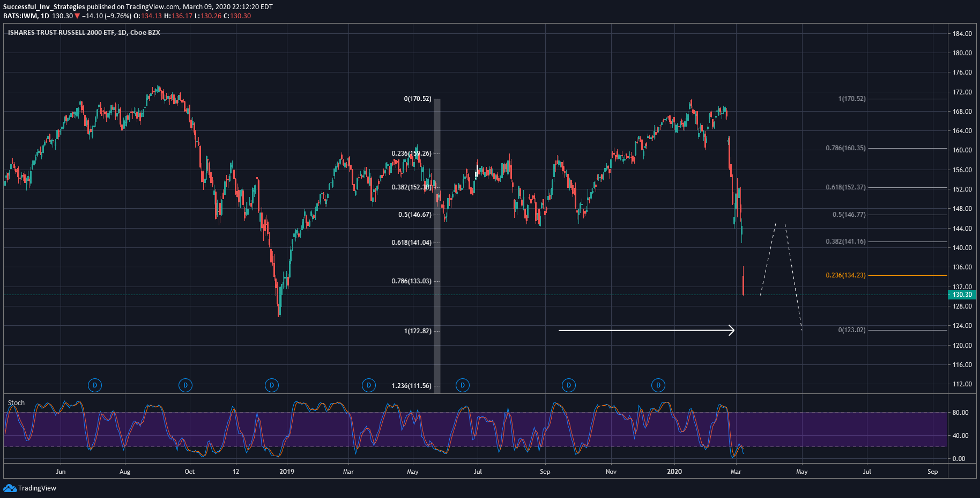Click the 184.00 price axis label
980x498 pixels.
(x=962, y=34)
